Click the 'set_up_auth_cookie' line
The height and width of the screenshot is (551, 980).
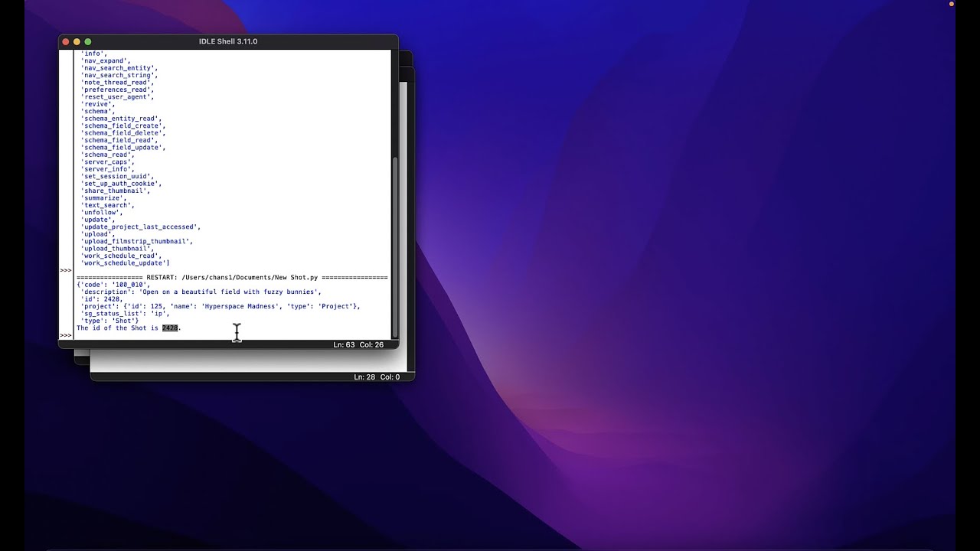point(119,184)
